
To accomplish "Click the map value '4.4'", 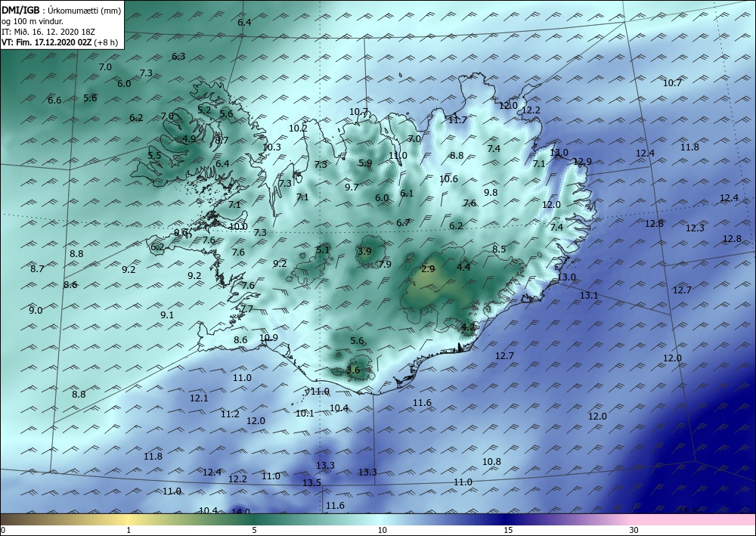I will pyautogui.click(x=463, y=267).
